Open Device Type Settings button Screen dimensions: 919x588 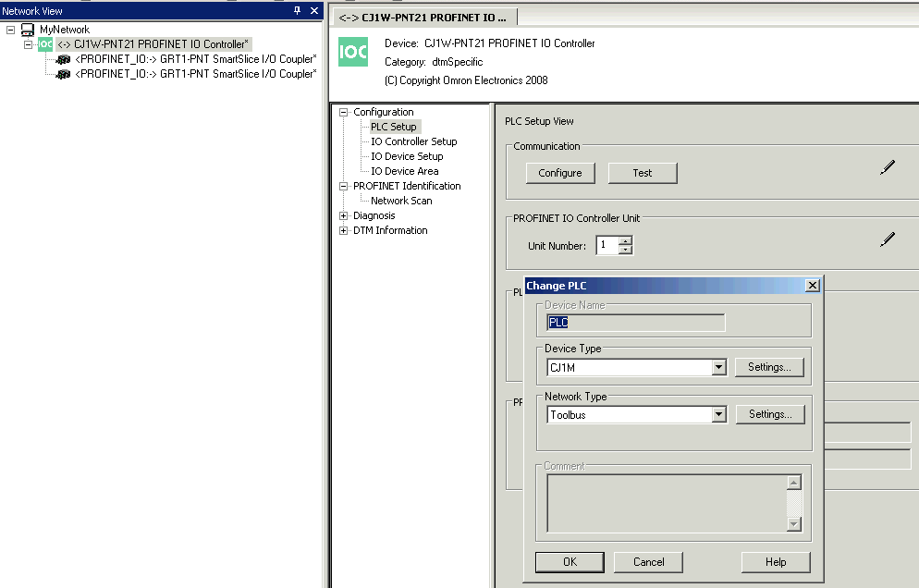(x=769, y=367)
